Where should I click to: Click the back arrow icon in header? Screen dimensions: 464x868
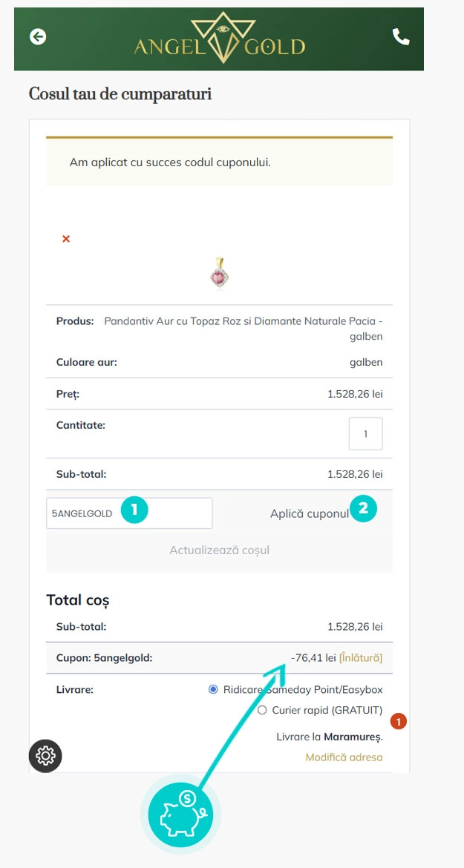(x=37, y=36)
